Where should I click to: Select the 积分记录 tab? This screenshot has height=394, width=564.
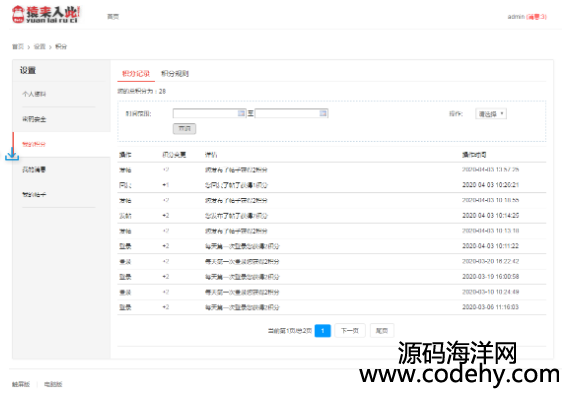pyautogui.click(x=136, y=74)
